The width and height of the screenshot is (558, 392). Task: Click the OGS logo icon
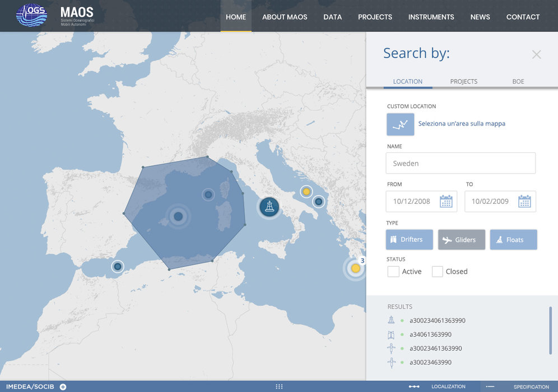(31, 15)
